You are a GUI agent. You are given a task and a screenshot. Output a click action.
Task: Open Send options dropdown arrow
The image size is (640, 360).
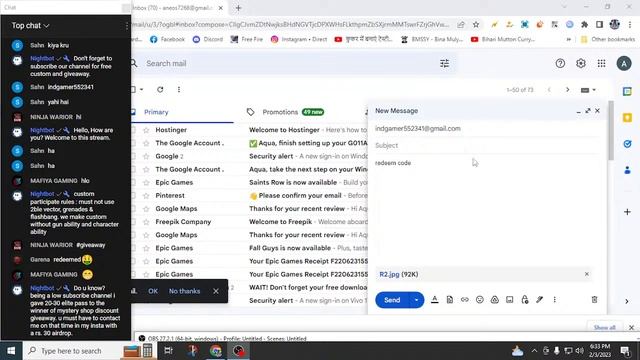[x=416, y=300]
